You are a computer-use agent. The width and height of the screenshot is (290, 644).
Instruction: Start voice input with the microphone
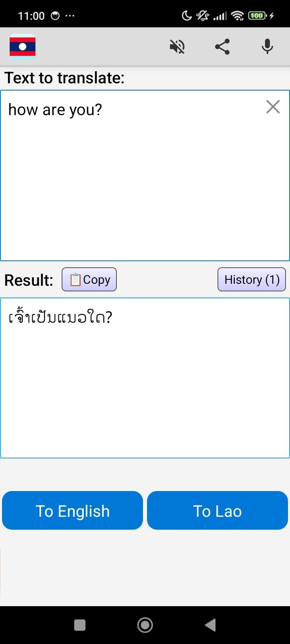267,47
